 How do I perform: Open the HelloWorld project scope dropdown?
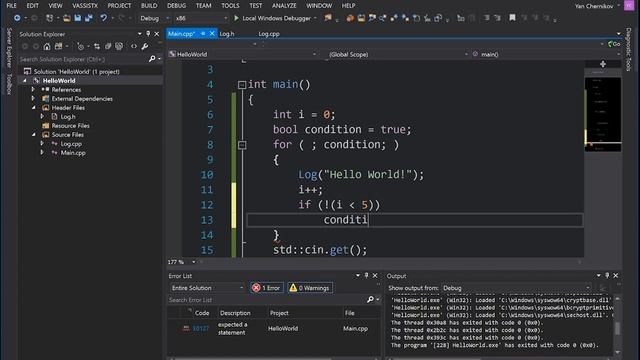pos(242,54)
